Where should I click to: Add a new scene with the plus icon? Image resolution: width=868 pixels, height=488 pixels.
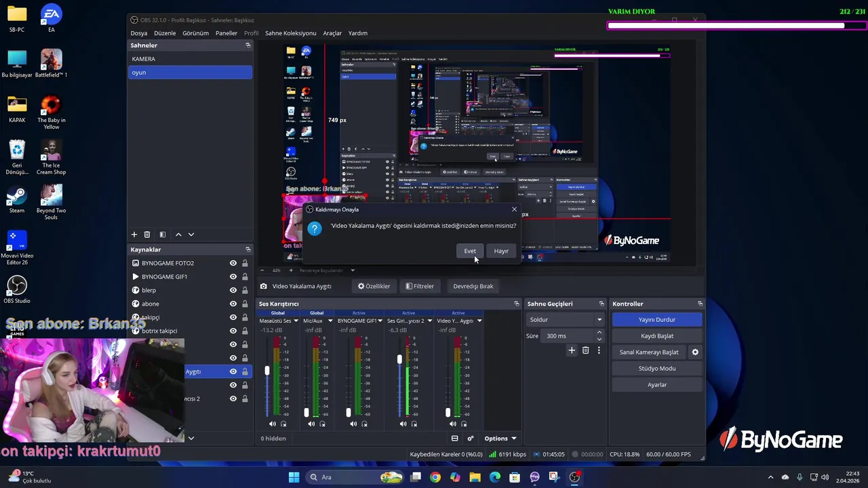(134, 235)
